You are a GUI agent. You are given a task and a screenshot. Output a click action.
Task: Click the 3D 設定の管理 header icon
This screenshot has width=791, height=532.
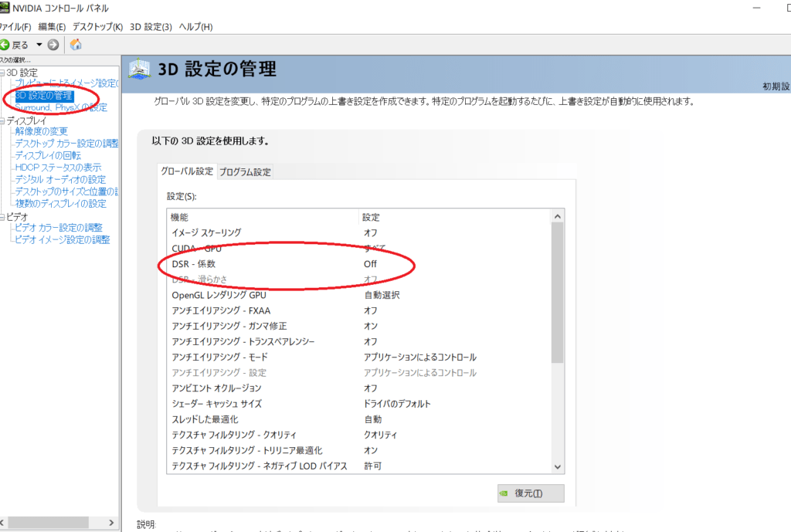coord(139,69)
